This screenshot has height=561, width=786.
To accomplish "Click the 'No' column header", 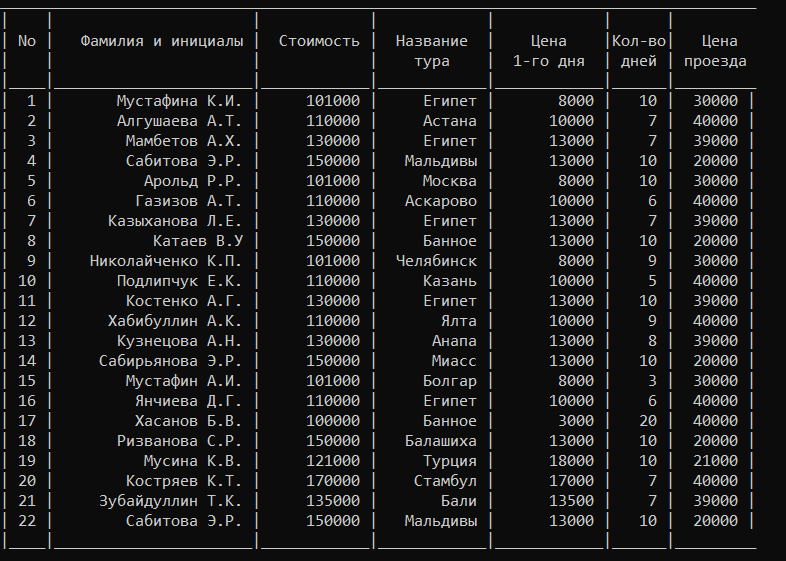I will pos(27,41).
